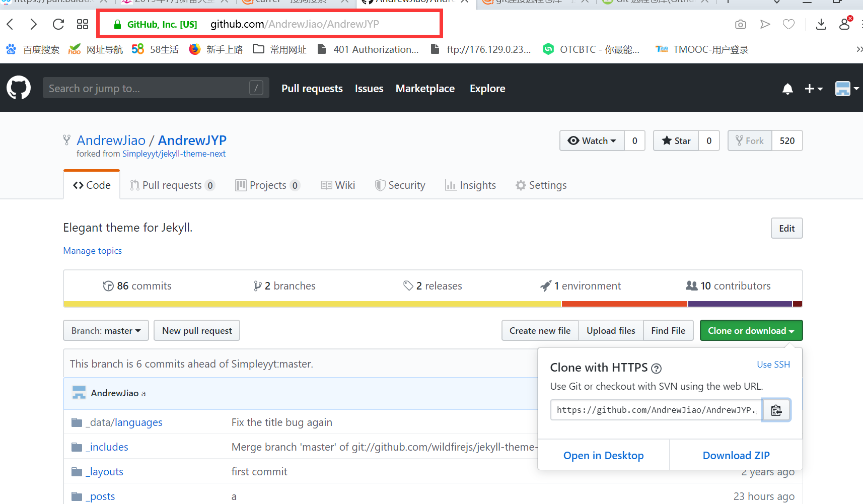The width and height of the screenshot is (863, 504).
Task: Copy clone URL with the clipboard icon
Action: point(776,410)
